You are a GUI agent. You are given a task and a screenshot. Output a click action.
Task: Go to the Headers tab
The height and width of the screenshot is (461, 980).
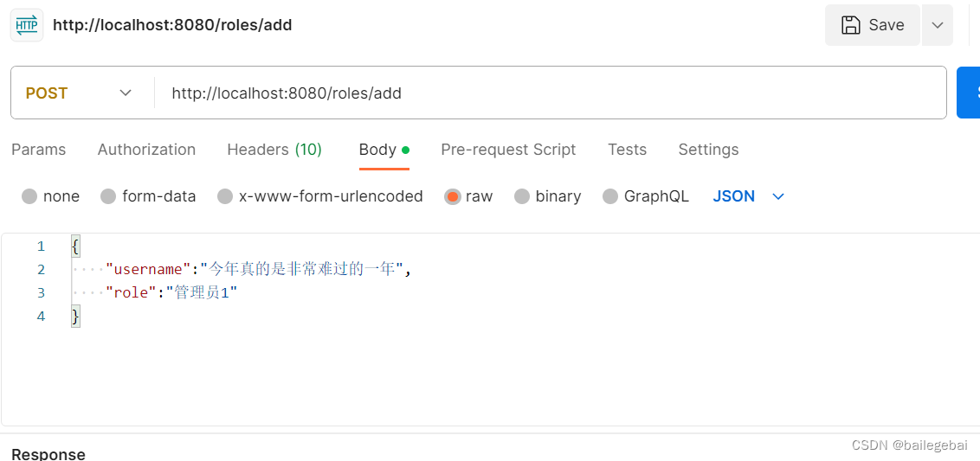pos(274,150)
